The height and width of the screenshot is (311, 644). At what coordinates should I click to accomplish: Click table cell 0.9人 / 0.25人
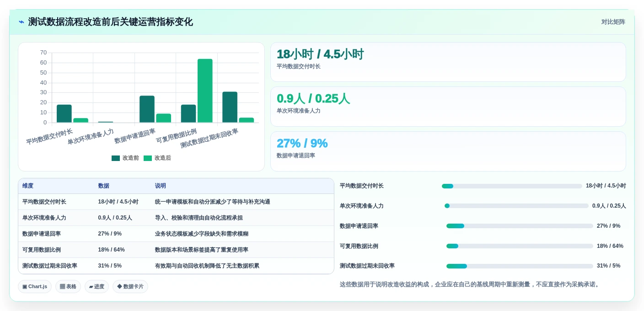pyautogui.click(x=115, y=218)
